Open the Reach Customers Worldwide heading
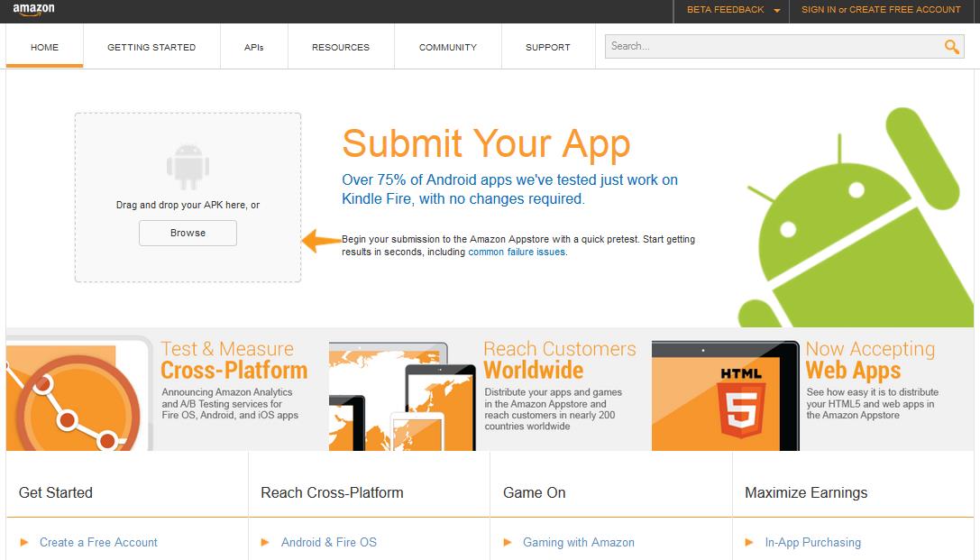 [x=559, y=360]
